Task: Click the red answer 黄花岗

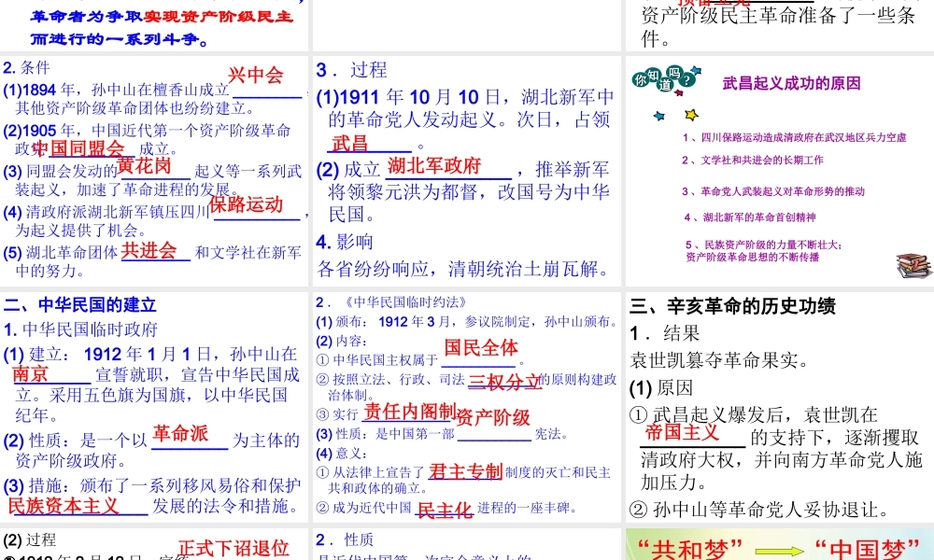Action: [x=144, y=165]
